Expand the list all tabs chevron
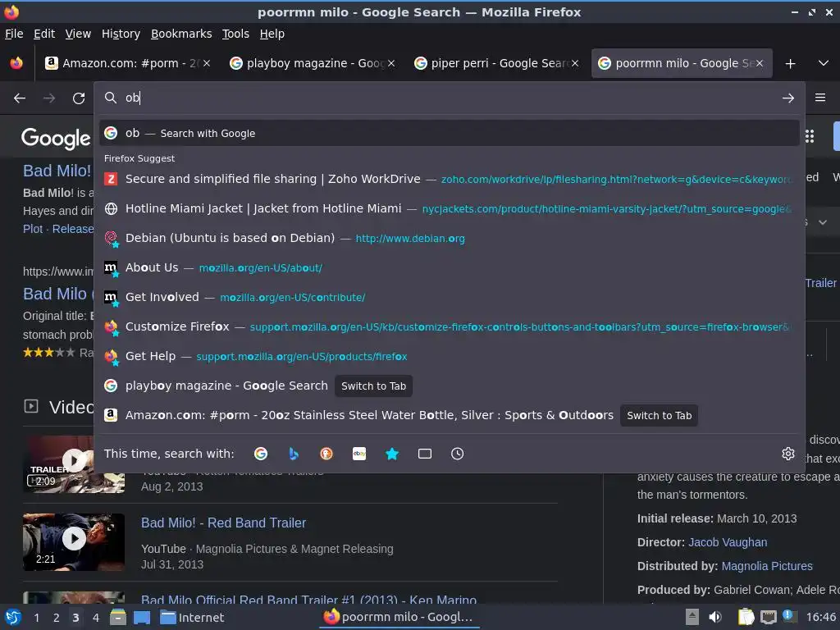 point(824,63)
